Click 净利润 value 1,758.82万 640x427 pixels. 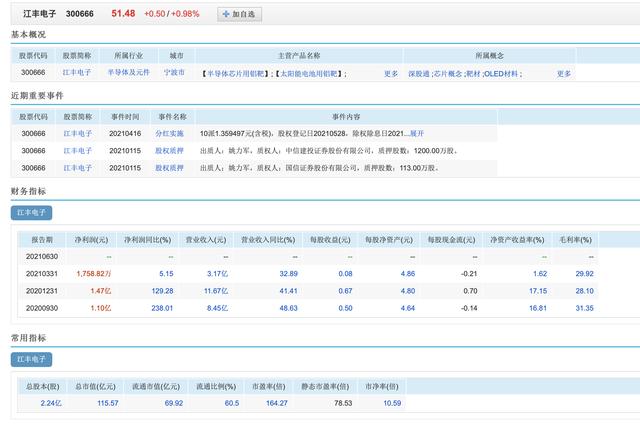point(94,274)
